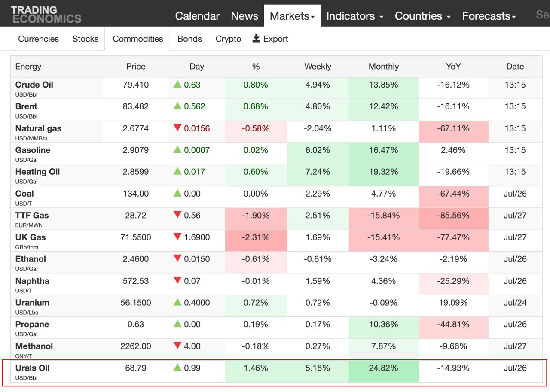Click the green up arrow for Urals Oil
Image resolution: width=550 pixels, height=392 pixels.
[x=177, y=368]
